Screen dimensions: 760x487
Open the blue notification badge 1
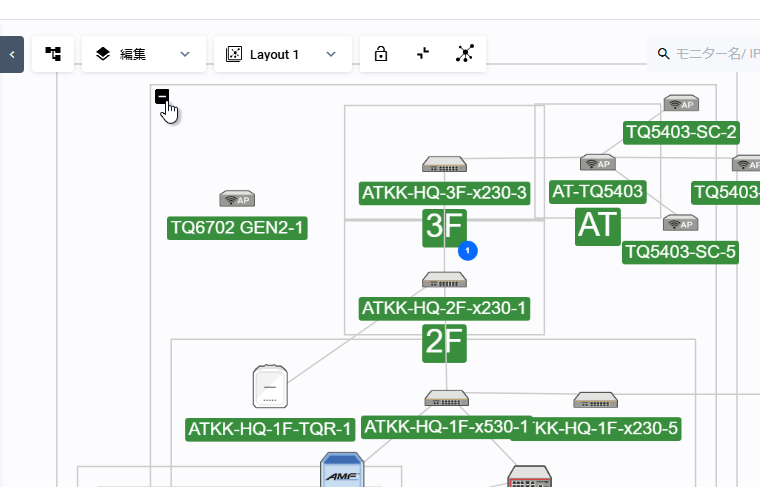point(468,251)
